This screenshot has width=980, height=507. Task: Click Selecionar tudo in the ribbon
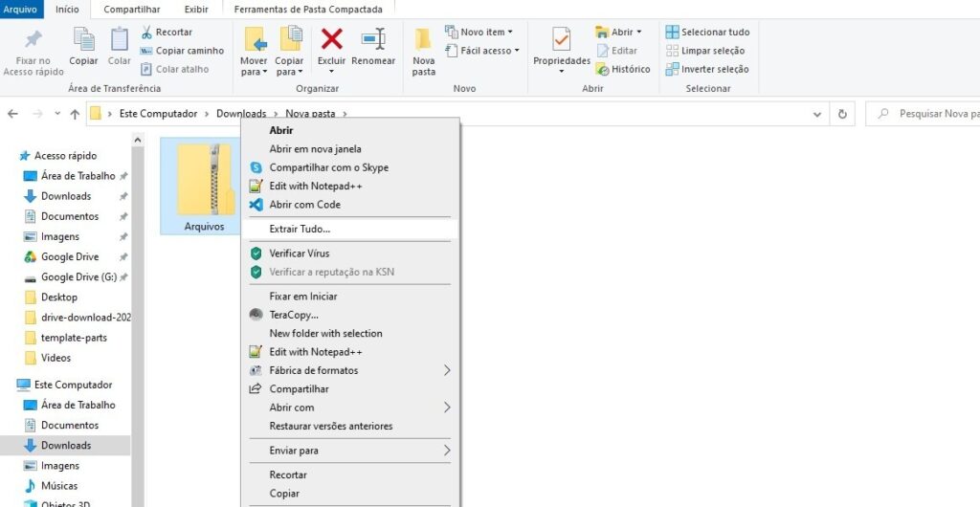pyautogui.click(x=707, y=32)
